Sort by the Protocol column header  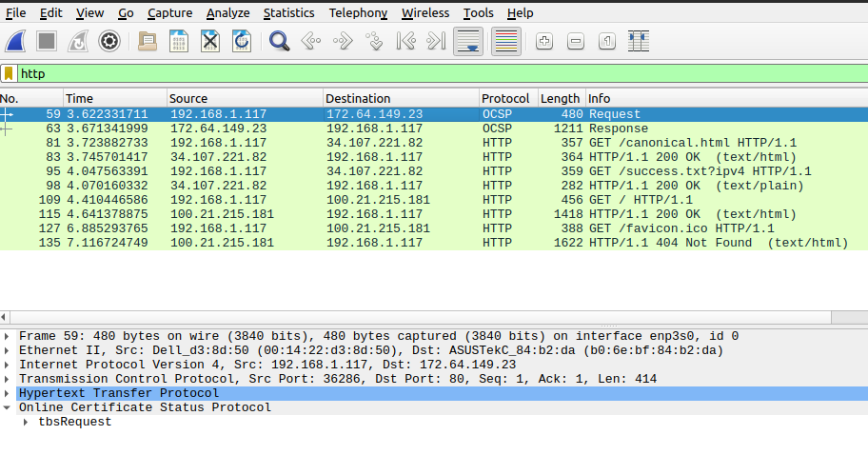click(x=509, y=99)
